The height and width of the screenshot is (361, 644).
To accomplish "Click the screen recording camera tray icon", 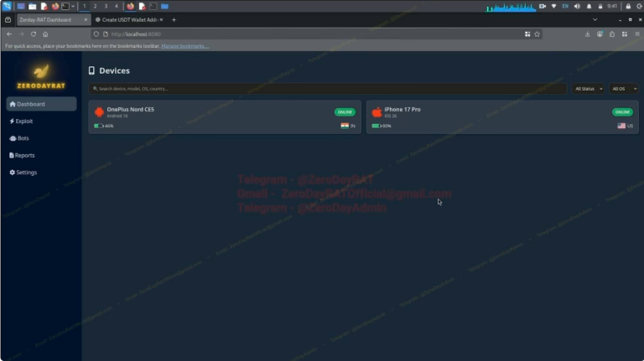I will click(543, 6).
